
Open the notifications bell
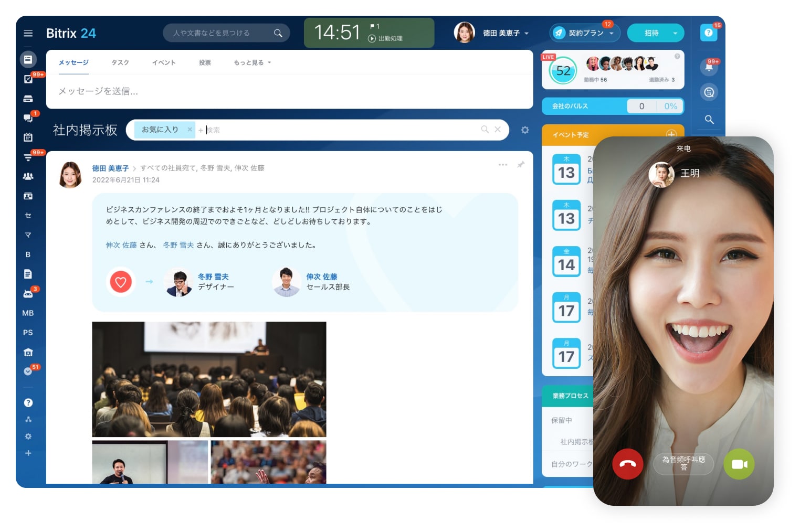click(709, 67)
